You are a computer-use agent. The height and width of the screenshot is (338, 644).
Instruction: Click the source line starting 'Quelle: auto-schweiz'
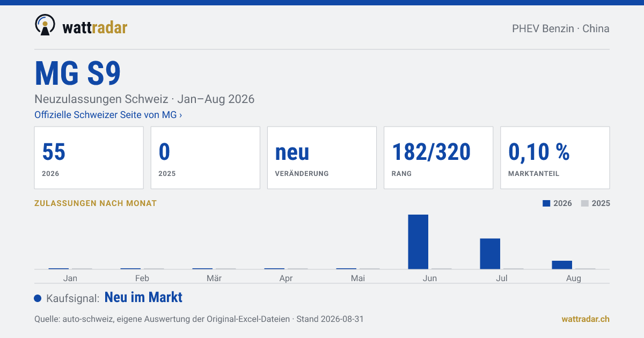tap(199, 319)
